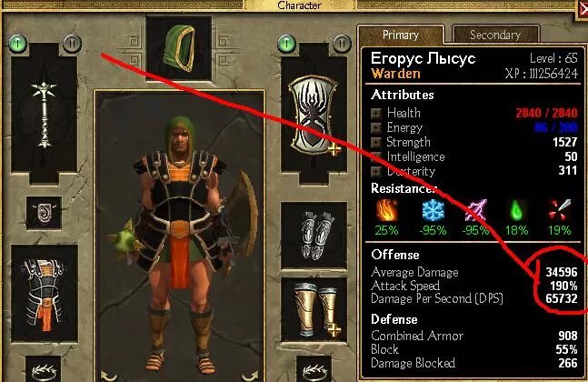Select the golden greaves leg slot

[x=314, y=309]
